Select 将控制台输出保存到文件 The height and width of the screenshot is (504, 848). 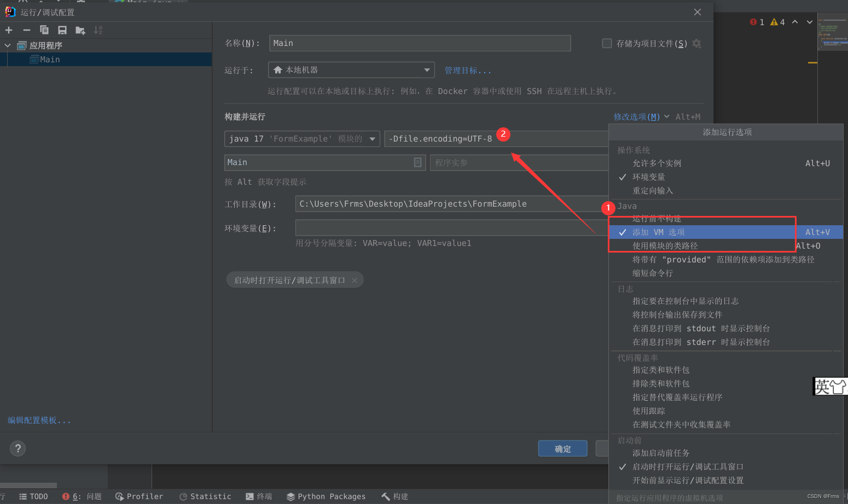tap(725, 315)
